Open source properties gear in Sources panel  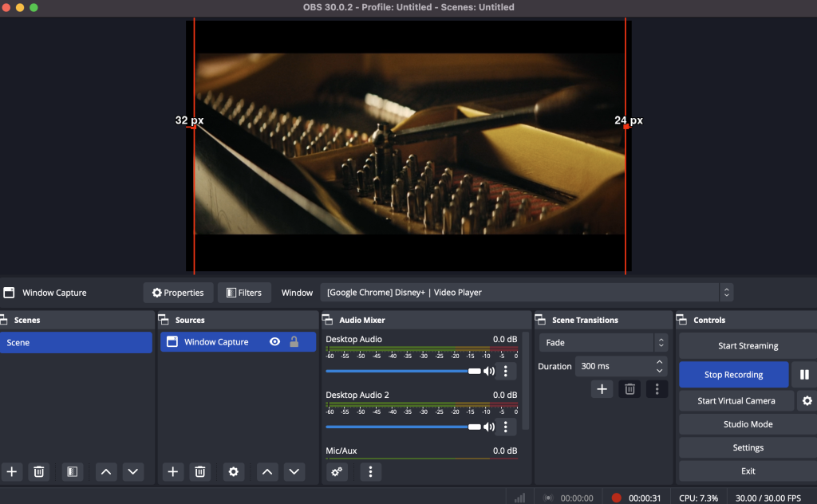click(x=234, y=472)
